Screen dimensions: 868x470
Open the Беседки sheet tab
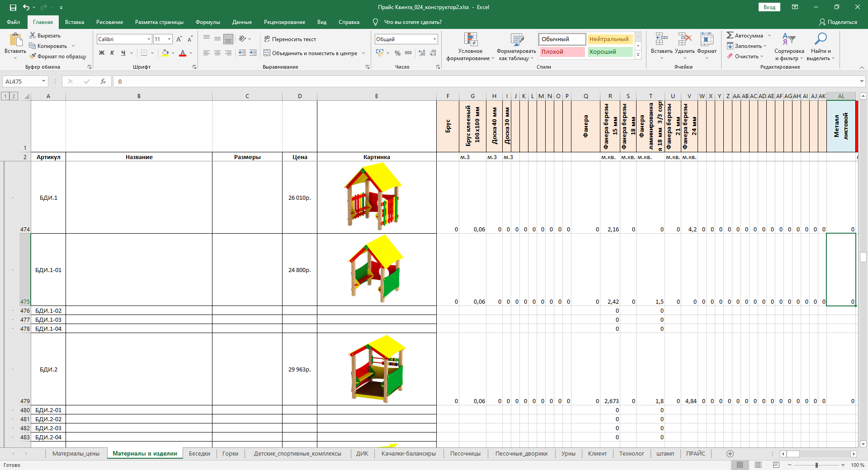click(199, 454)
